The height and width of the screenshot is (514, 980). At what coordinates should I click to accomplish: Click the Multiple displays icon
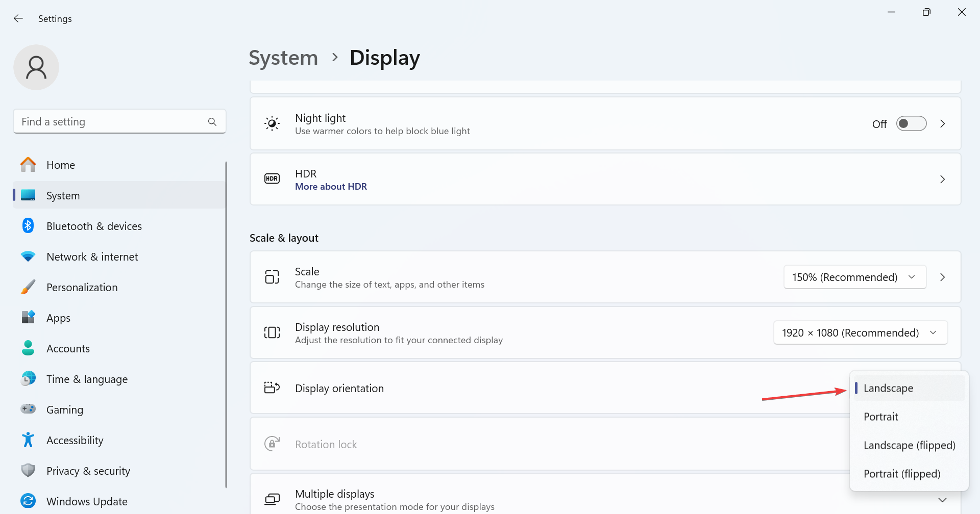point(272,499)
